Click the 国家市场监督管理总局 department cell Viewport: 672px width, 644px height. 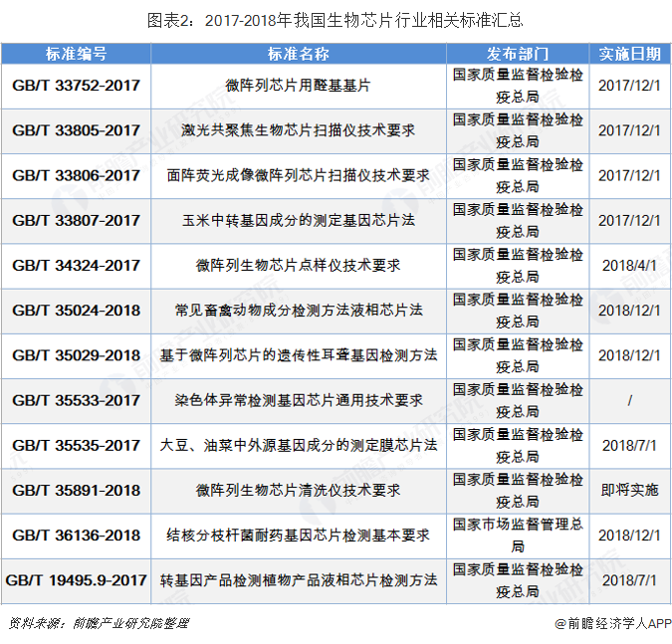[x=518, y=535]
